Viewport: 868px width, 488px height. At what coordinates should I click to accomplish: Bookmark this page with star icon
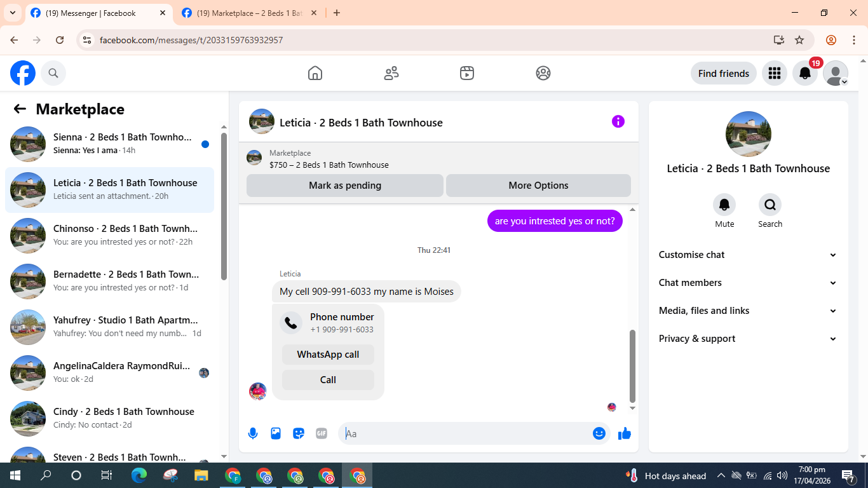pos(799,40)
